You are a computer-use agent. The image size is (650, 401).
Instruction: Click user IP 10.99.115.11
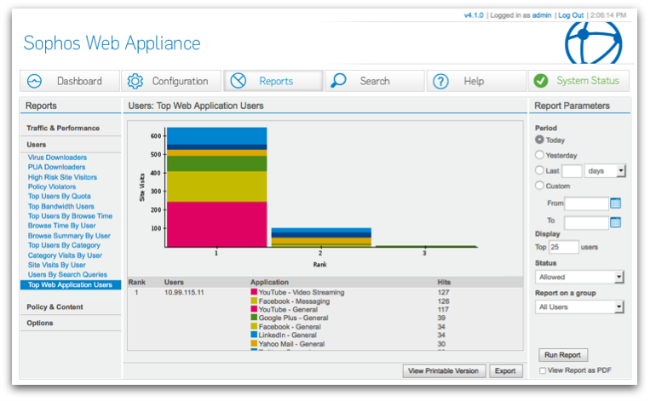(x=184, y=292)
